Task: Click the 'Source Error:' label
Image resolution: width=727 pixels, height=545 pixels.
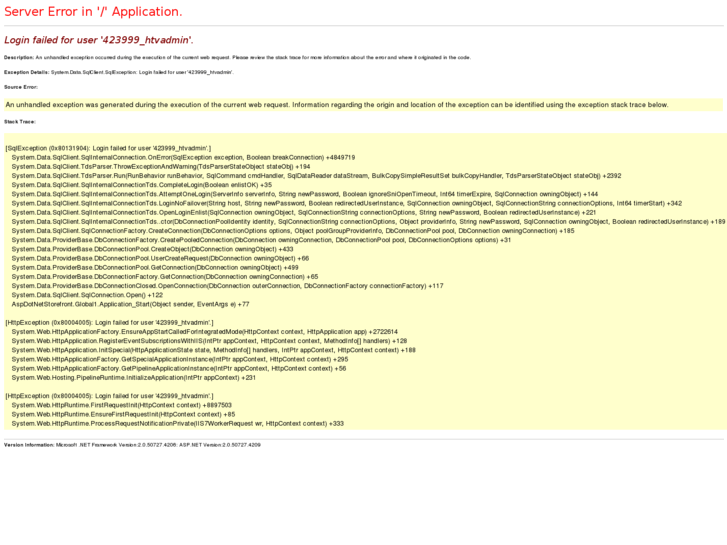Action: coord(21,87)
